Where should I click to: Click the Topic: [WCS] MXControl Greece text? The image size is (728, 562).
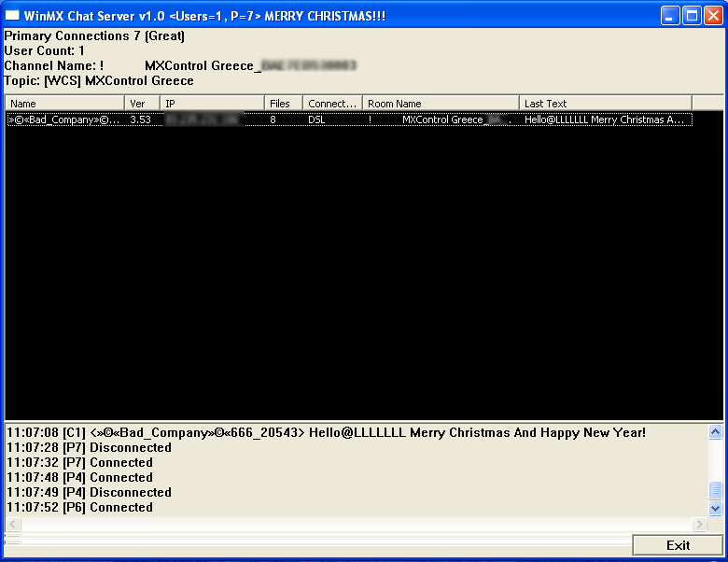click(98, 81)
